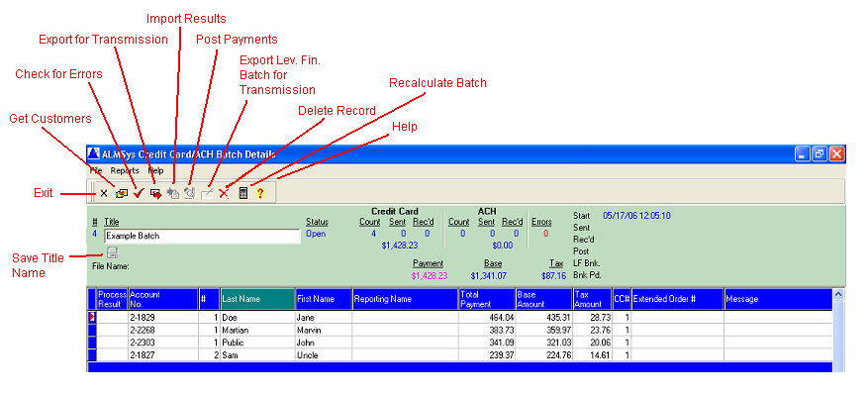The image size is (868, 396).
Task: Click base amount cell 224.76
Action: 544,355
